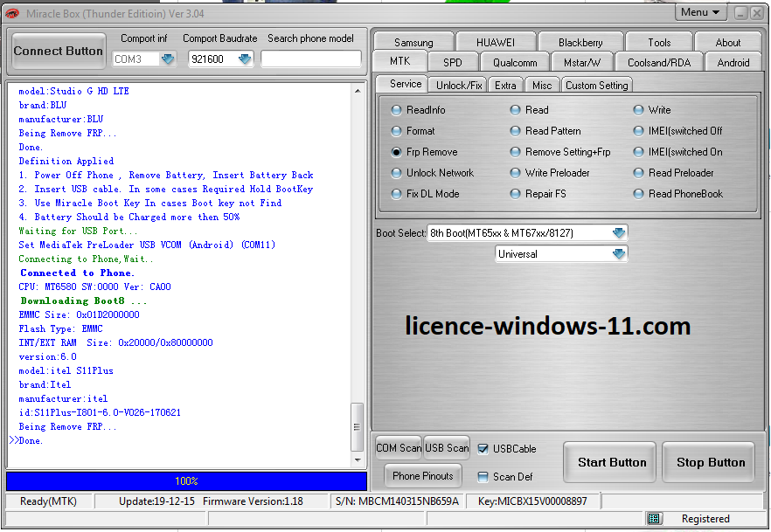Viewport: 771px width, 532px height.
Task: Click the Phone Pinouts button
Action: tap(423, 476)
